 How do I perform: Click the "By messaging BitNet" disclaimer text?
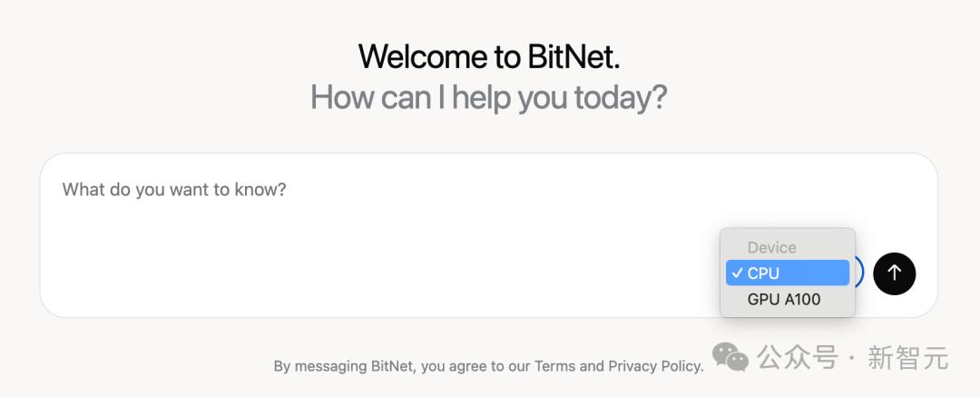tap(344, 366)
